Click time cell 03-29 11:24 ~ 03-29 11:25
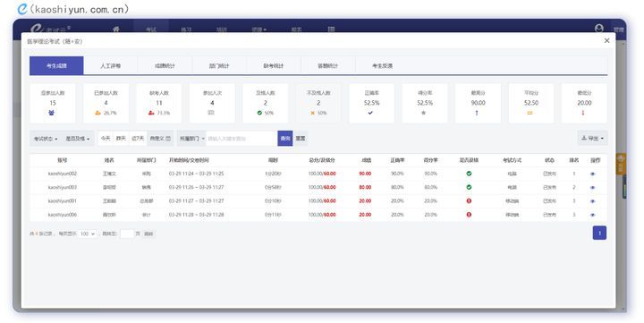Viewport: 644px width, 323px height. pyautogui.click(x=196, y=174)
